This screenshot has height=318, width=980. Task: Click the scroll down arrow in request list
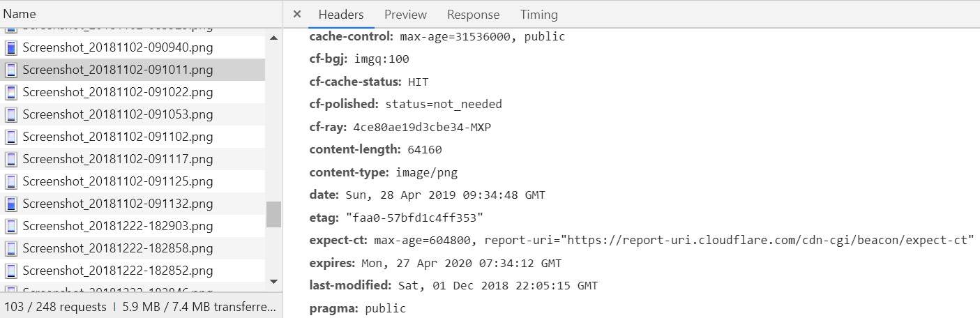273,281
